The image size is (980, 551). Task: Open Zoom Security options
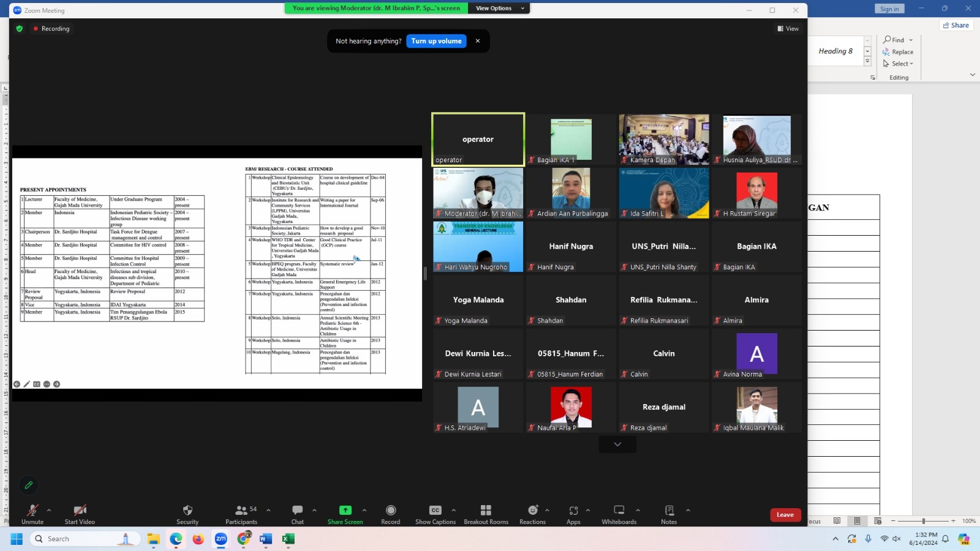click(187, 514)
